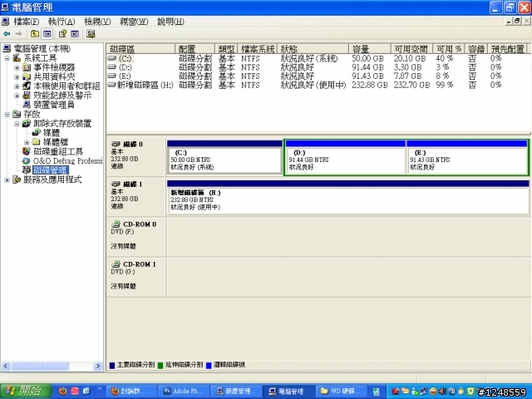Click green 延伸磁碟分割 legend swatch
This screenshot has width=532, height=399.
[160, 365]
